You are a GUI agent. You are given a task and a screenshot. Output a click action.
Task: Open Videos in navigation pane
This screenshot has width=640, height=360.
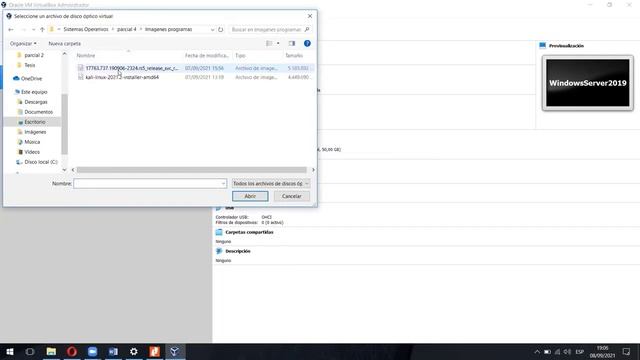coord(32,152)
